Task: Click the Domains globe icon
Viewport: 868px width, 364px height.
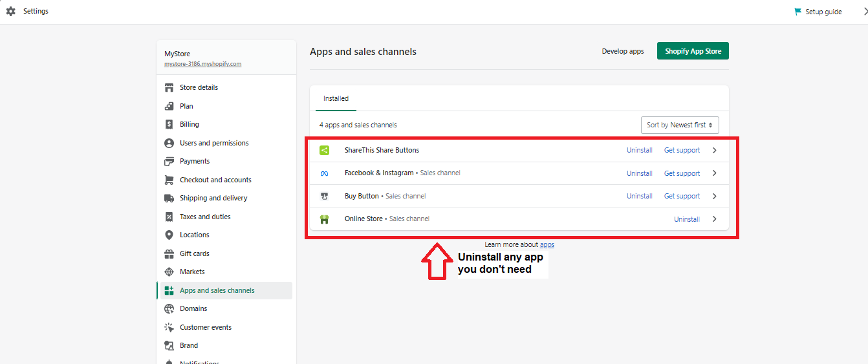Action: click(169, 308)
